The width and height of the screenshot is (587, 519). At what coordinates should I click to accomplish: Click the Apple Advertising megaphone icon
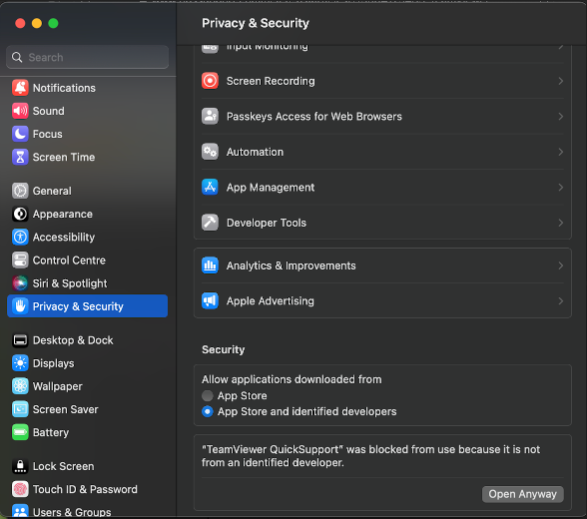pyautogui.click(x=210, y=301)
